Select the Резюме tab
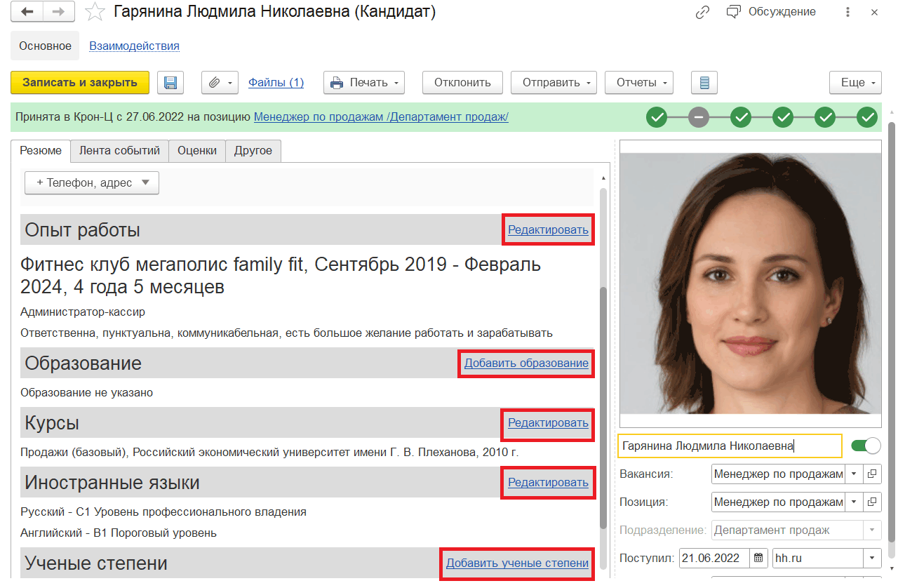The height and width of the screenshot is (588, 898). click(x=41, y=151)
